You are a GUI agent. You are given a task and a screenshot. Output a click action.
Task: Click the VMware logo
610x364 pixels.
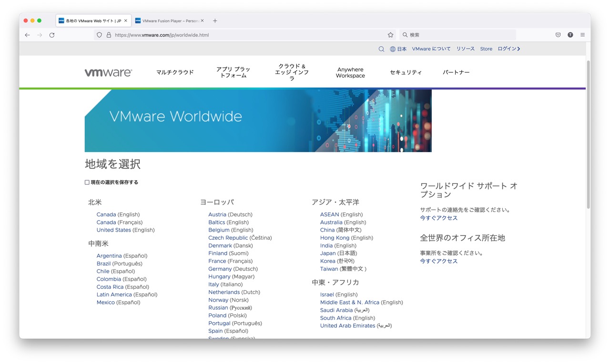(x=108, y=72)
